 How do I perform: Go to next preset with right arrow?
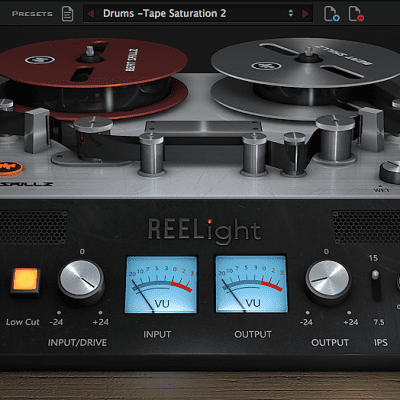(x=305, y=14)
